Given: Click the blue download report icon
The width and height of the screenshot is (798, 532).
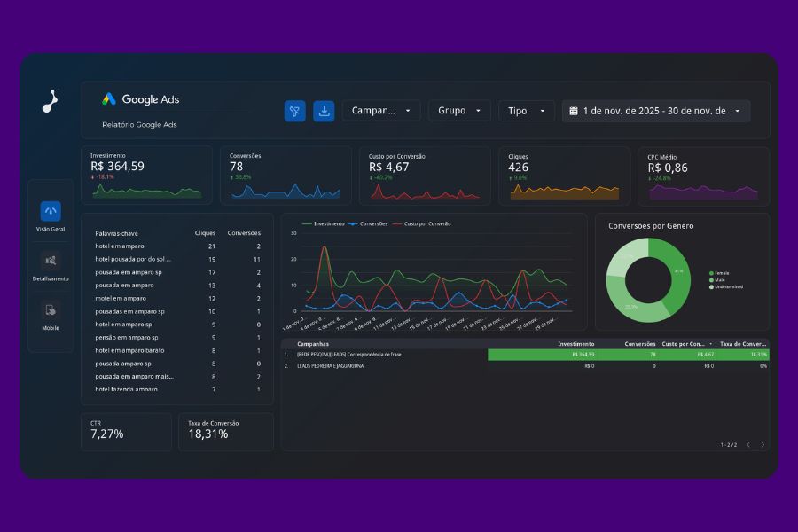Looking at the screenshot, I should pyautogui.click(x=324, y=111).
